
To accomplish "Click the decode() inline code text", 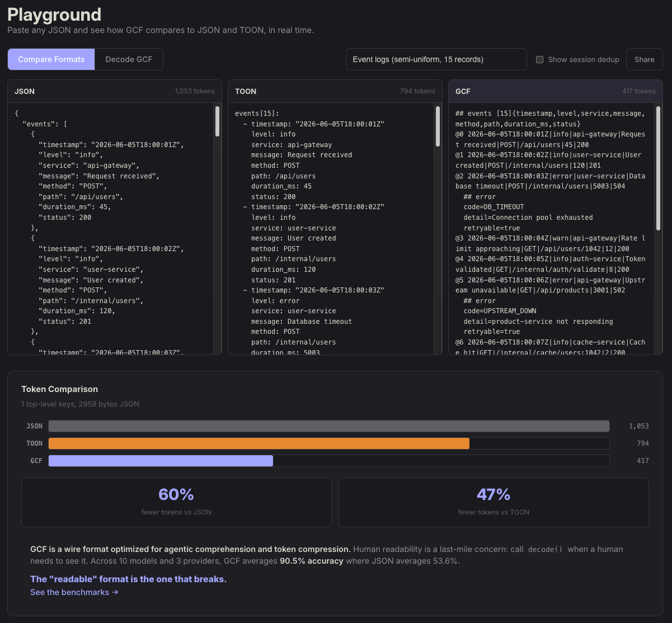I will [x=545, y=550].
